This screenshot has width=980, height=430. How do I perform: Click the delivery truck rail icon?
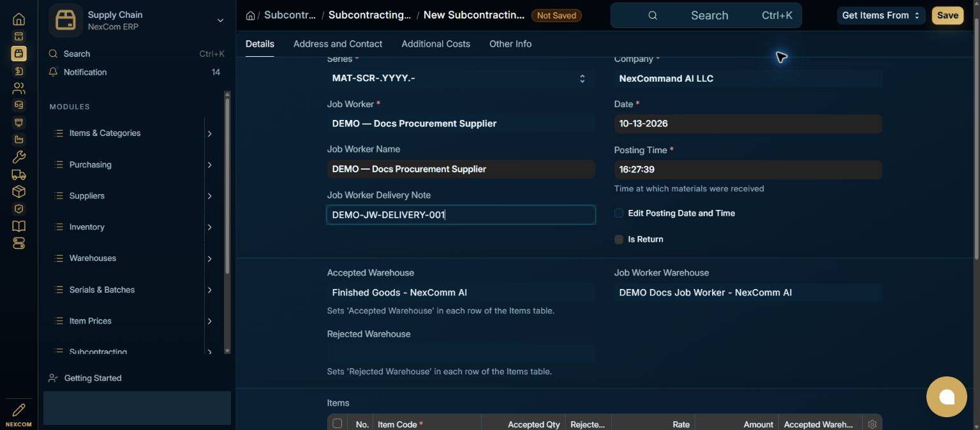(19, 174)
